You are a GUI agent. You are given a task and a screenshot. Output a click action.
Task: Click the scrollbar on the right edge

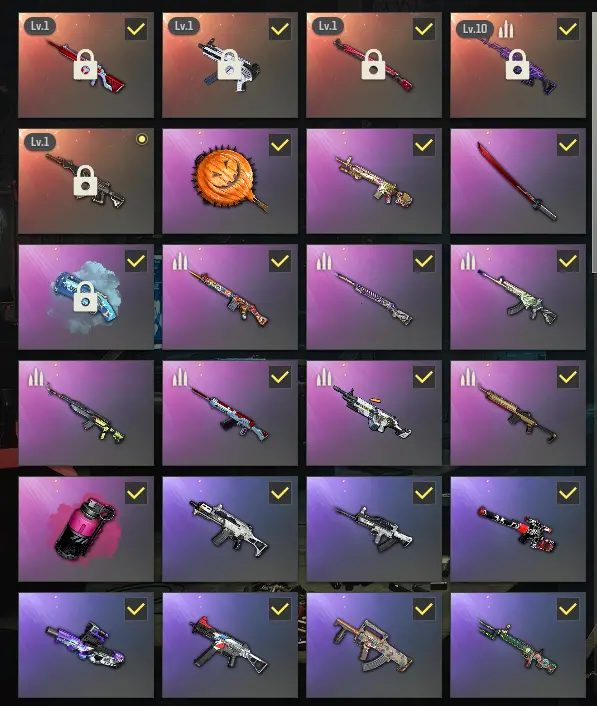point(594,135)
